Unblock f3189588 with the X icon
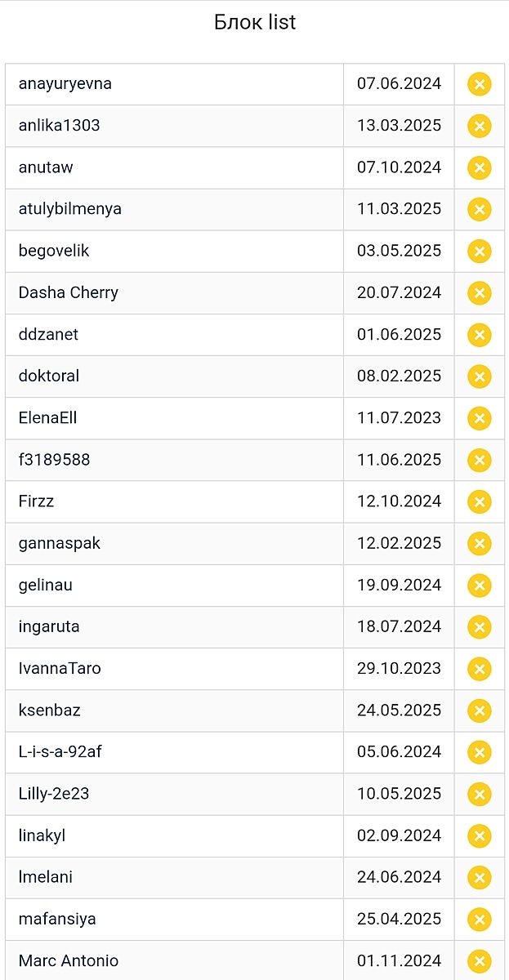509x980 pixels. click(x=480, y=460)
